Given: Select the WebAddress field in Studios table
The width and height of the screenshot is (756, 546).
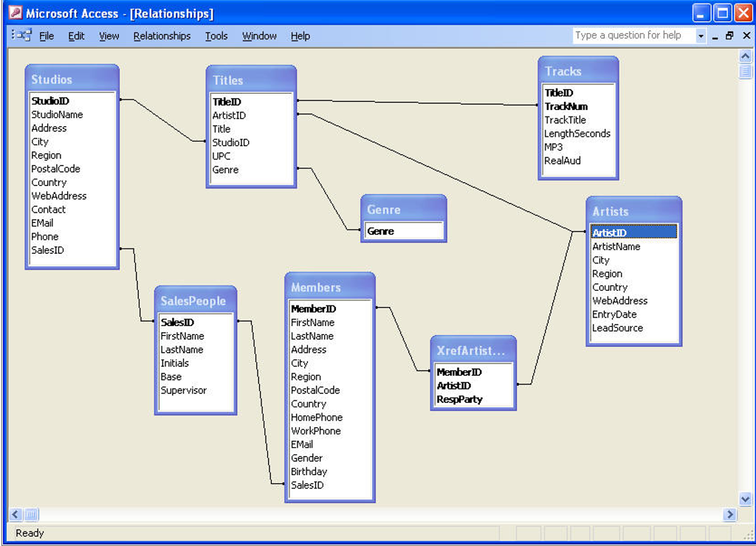Looking at the screenshot, I should coord(72,196).
